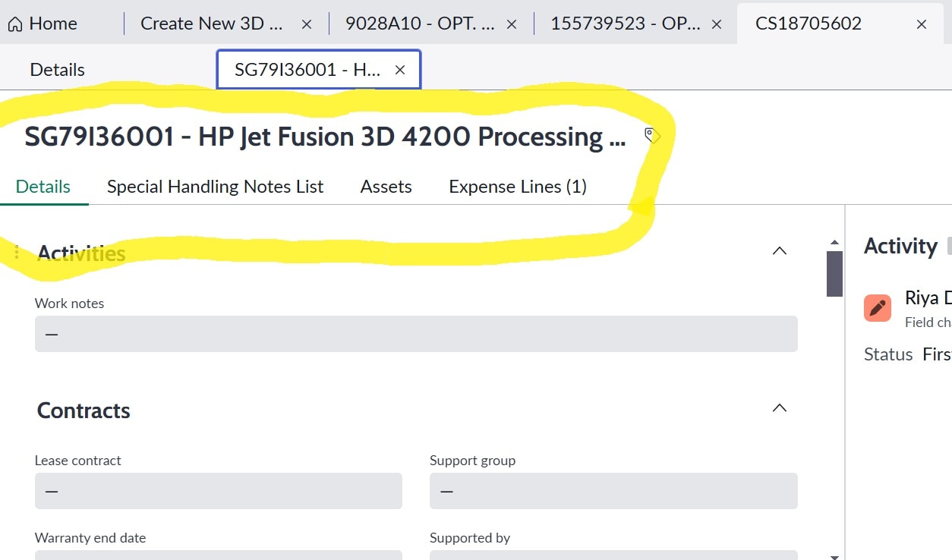The image size is (952, 560).
Task: Click the Activity panel heading
Action: click(900, 246)
